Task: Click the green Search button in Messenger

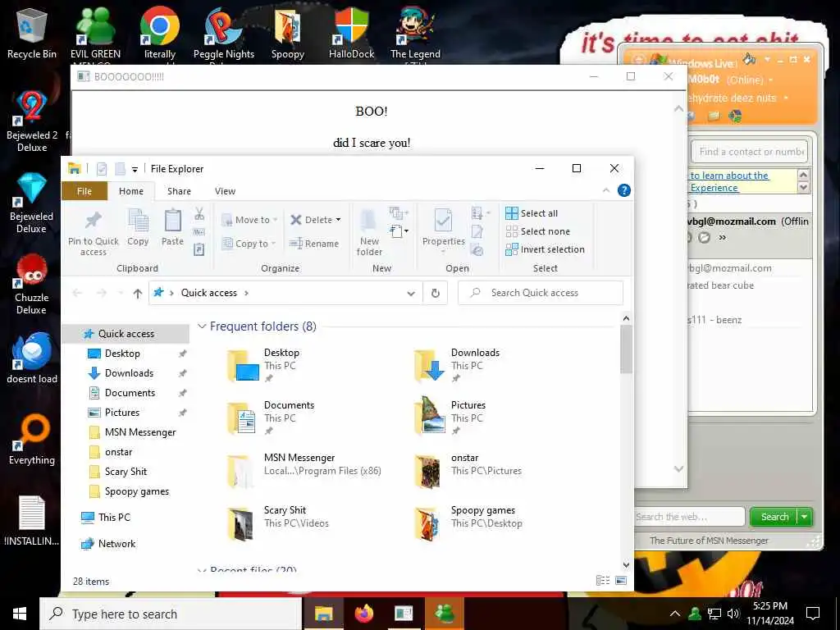Action: (x=774, y=517)
